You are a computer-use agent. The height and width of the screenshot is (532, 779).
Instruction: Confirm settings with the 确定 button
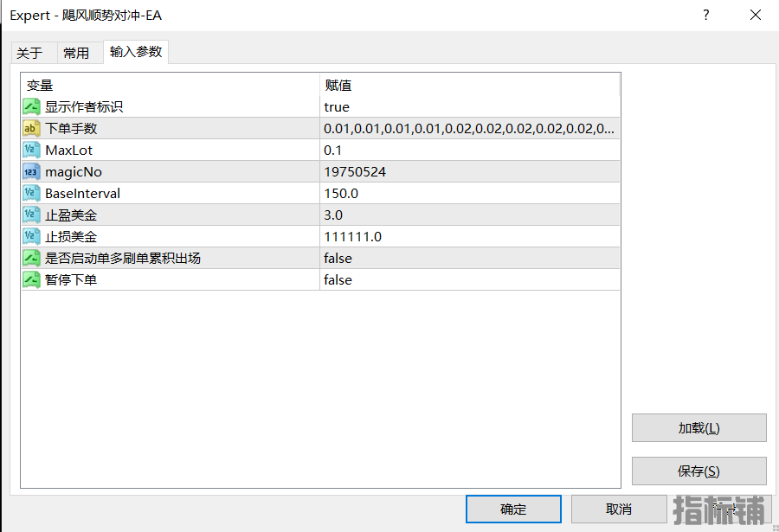(x=513, y=510)
